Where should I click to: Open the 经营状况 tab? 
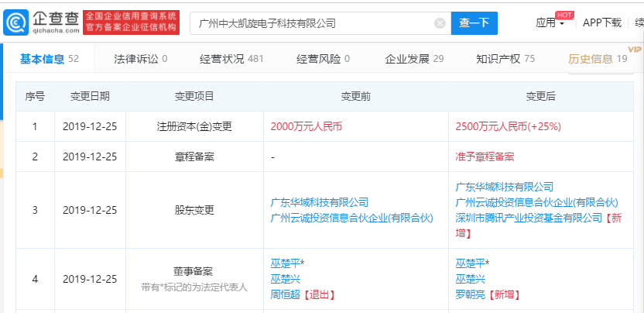click(x=231, y=59)
